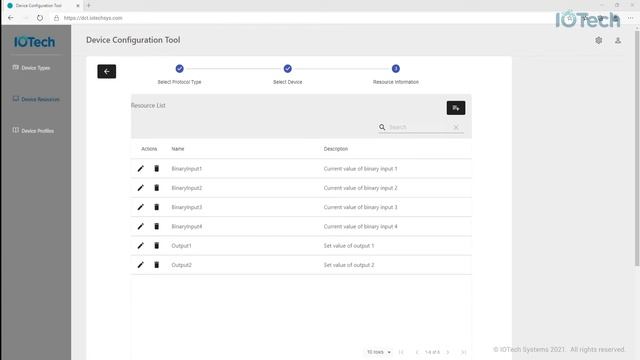Delete the BinaryInput3 resource

[x=156, y=207]
